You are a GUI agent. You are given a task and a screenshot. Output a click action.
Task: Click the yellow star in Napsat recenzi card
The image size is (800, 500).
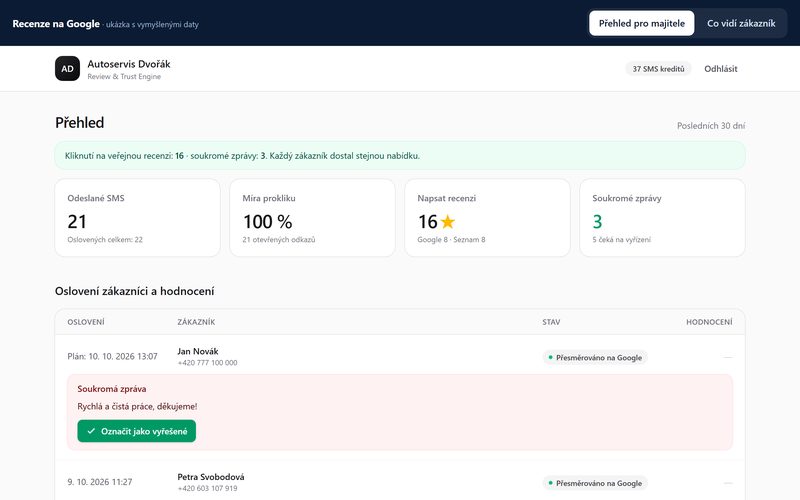447,221
